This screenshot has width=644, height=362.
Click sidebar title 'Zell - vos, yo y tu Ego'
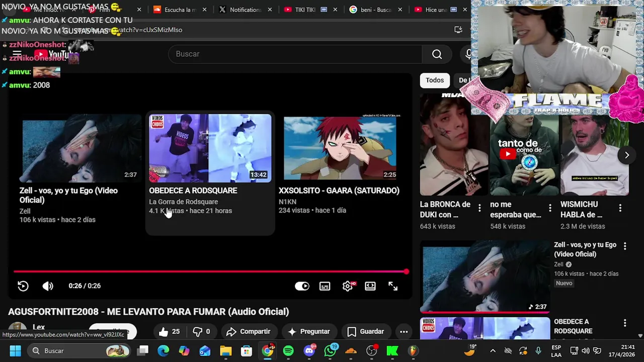click(x=585, y=249)
